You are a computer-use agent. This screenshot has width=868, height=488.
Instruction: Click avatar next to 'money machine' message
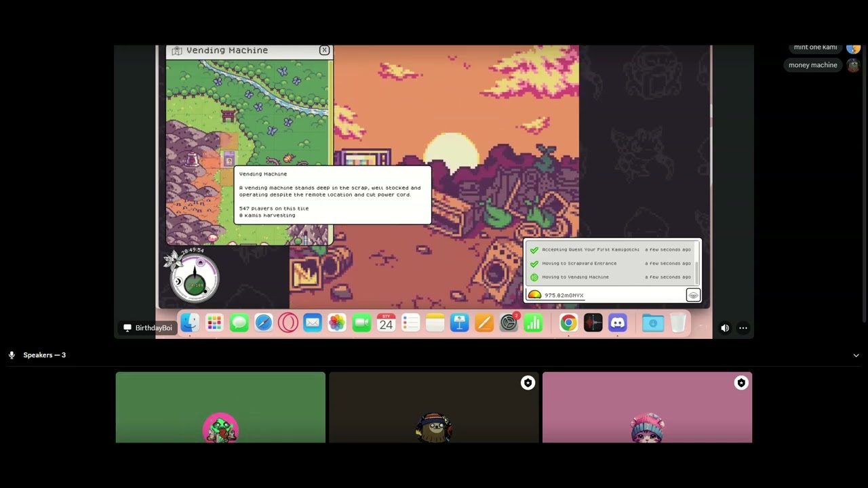tap(853, 65)
